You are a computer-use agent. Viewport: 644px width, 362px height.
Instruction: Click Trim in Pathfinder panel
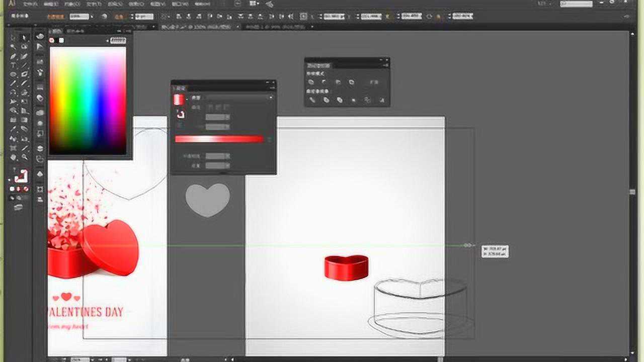point(326,100)
